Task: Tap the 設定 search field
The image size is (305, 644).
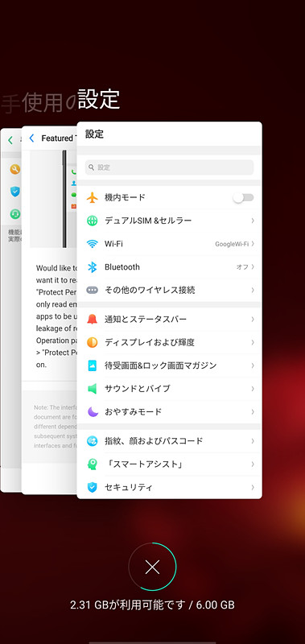Action: [169, 167]
